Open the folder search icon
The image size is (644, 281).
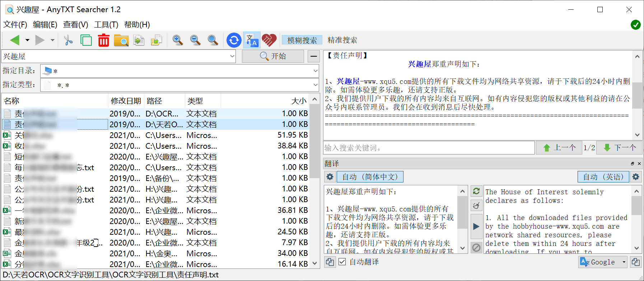[121, 40]
